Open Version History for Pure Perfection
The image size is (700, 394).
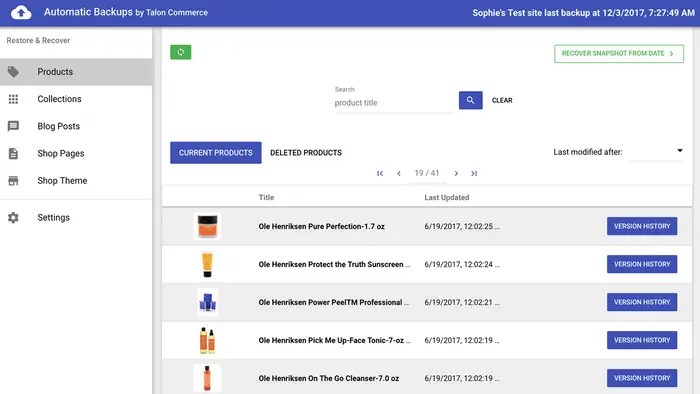pyautogui.click(x=642, y=226)
